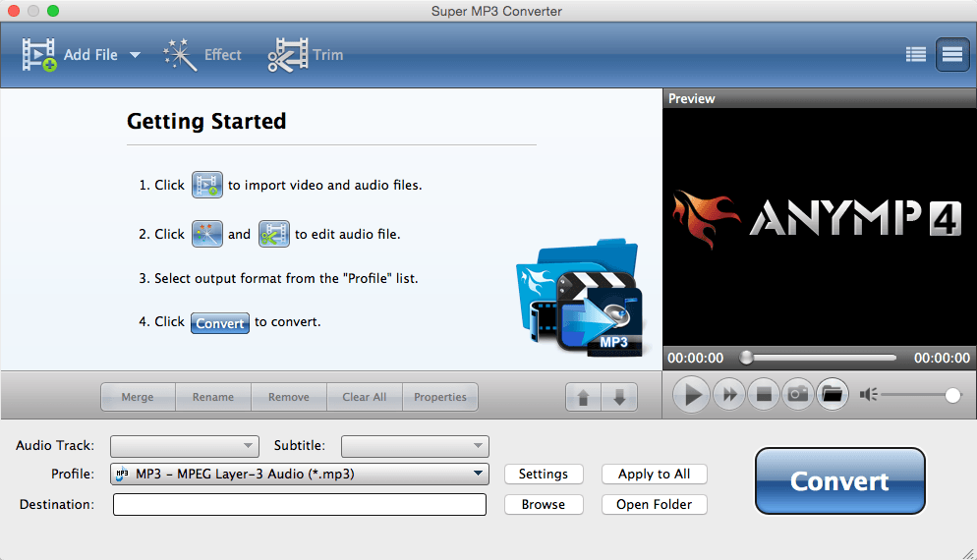Switch to compact list view
The height and width of the screenshot is (560, 977).
915,55
